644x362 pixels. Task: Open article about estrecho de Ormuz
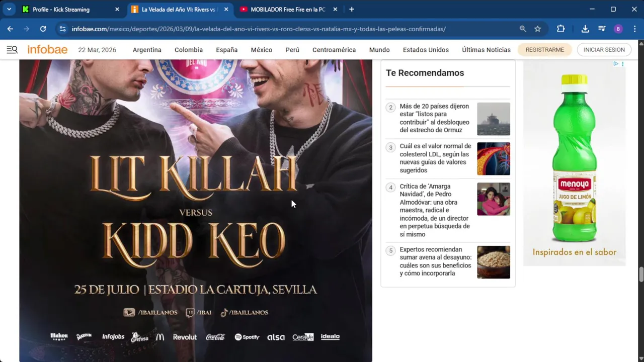(x=435, y=118)
